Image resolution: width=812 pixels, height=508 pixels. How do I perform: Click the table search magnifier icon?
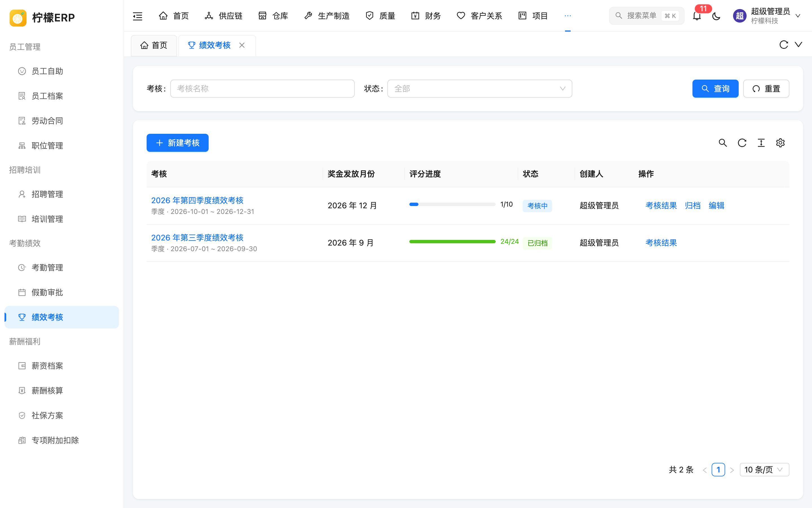click(723, 143)
